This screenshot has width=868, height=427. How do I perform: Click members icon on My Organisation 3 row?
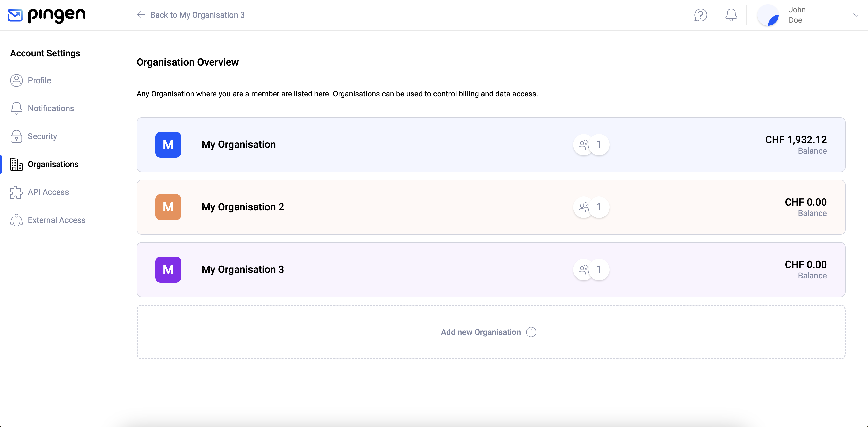point(583,270)
